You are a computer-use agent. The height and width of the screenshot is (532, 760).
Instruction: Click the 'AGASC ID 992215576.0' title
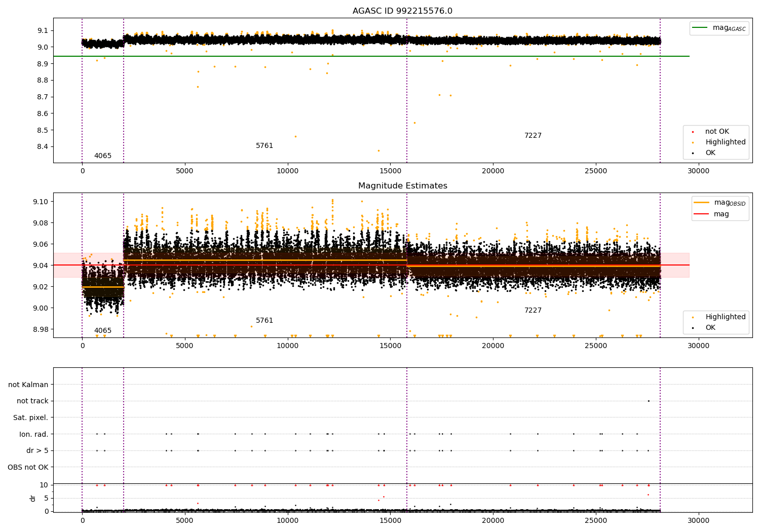402,11
